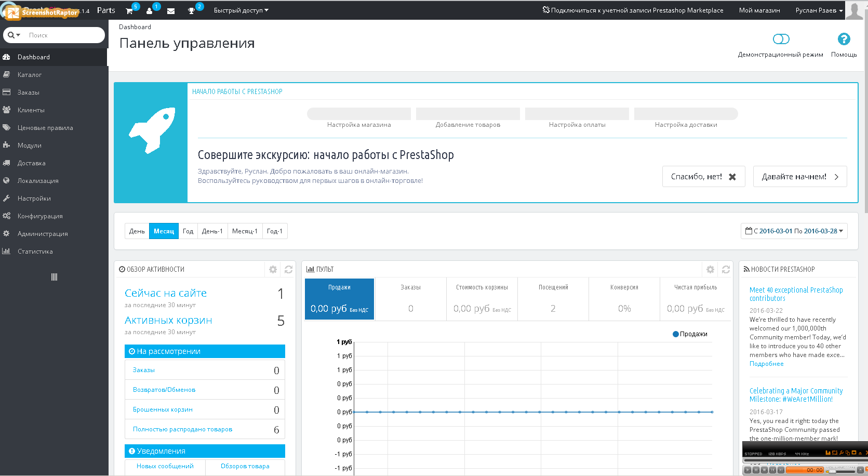This screenshot has width=868, height=476.
Task: Select the Месяц-1 period tab
Action: click(245, 231)
